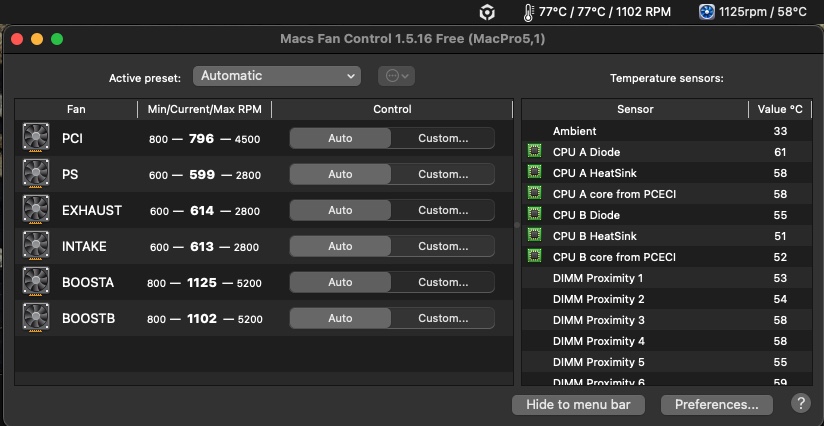Open Custom control for PS fan
Image resolution: width=824 pixels, height=426 pixels.
tap(442, 174)
